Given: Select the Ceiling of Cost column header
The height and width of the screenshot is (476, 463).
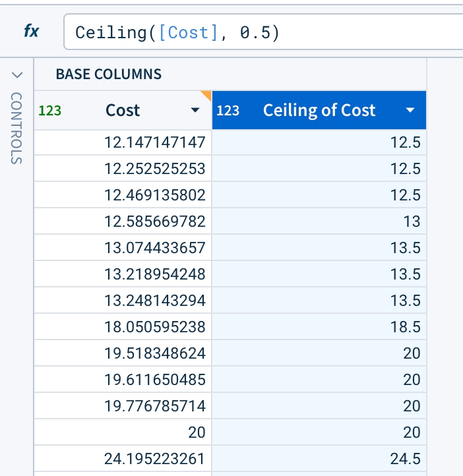Looking at the screenshot, I should [319, 111].
